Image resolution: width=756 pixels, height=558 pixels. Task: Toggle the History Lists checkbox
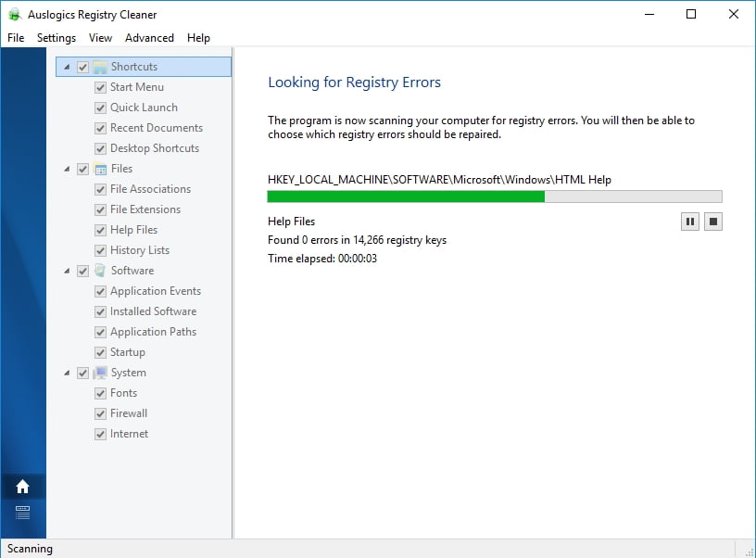coord(100,250)
